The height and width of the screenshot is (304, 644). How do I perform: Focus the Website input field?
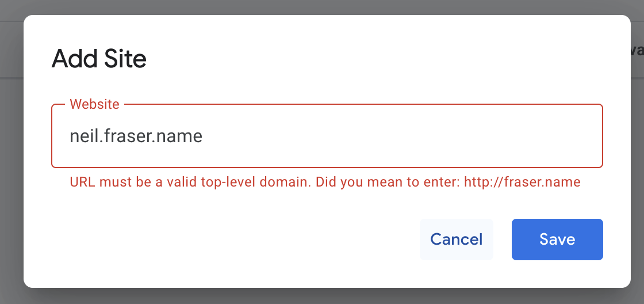tap(327, 136)
